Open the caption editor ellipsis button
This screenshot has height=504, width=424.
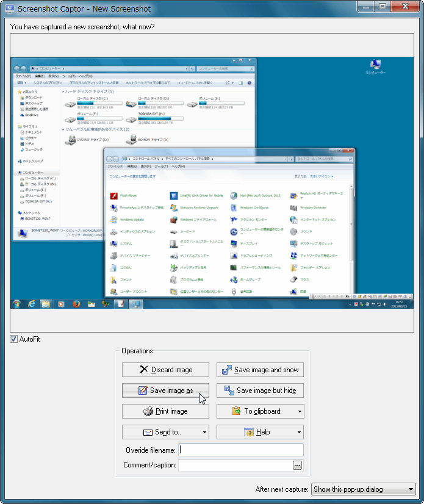coord(297,465)
